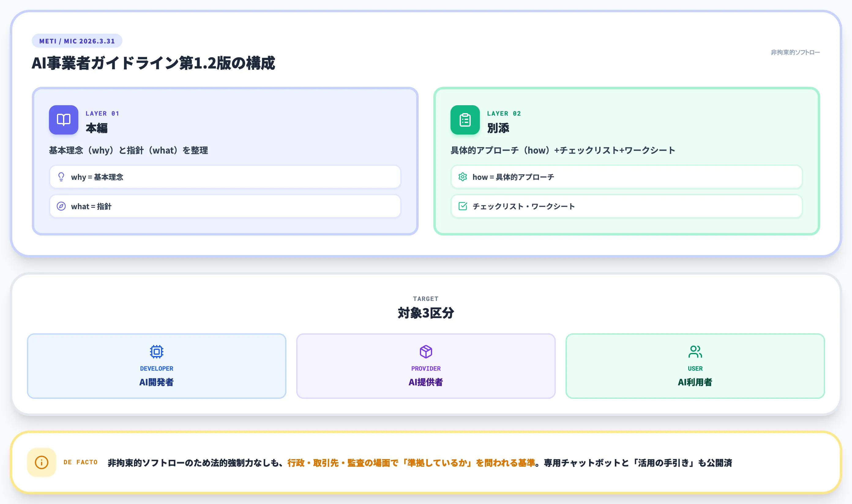Select the AI提供者 card label
The image size is (852, 504).
425,382
